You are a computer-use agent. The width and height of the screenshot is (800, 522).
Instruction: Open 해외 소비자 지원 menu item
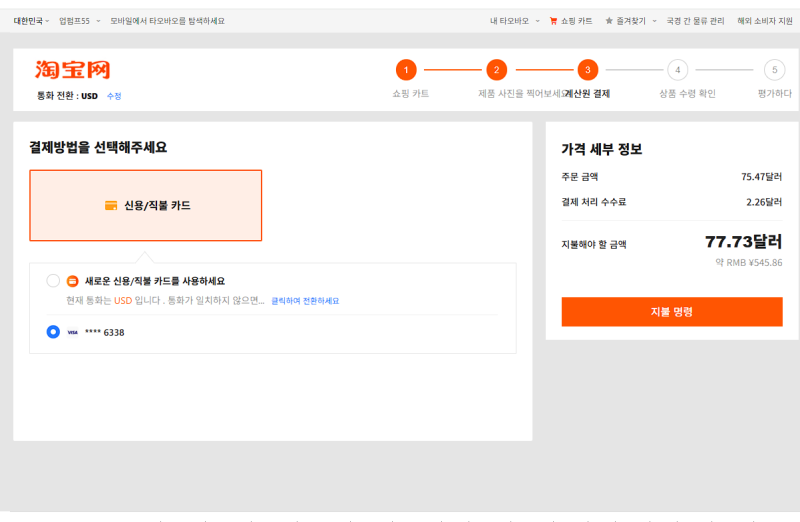point(765,21)
